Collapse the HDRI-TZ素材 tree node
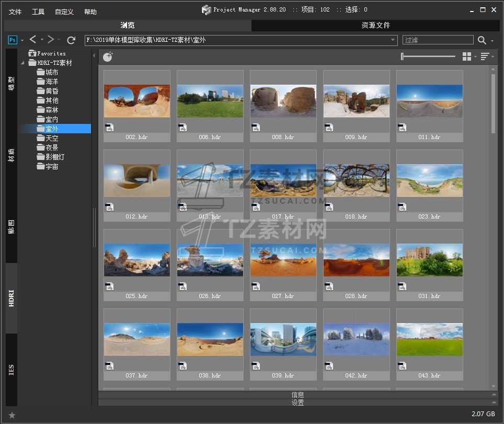This screenshot has height=424, width=504. pyautogui.click(x=22, y=63)
